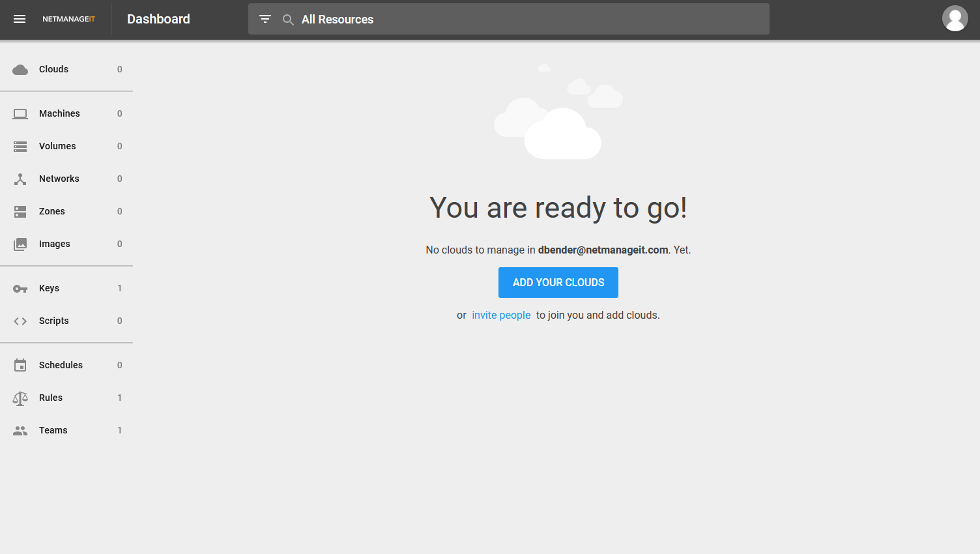Click the Clouds cloud icon
Viewport: 980px width, 554px height.
pyautogui.click(x=20, y=70)
